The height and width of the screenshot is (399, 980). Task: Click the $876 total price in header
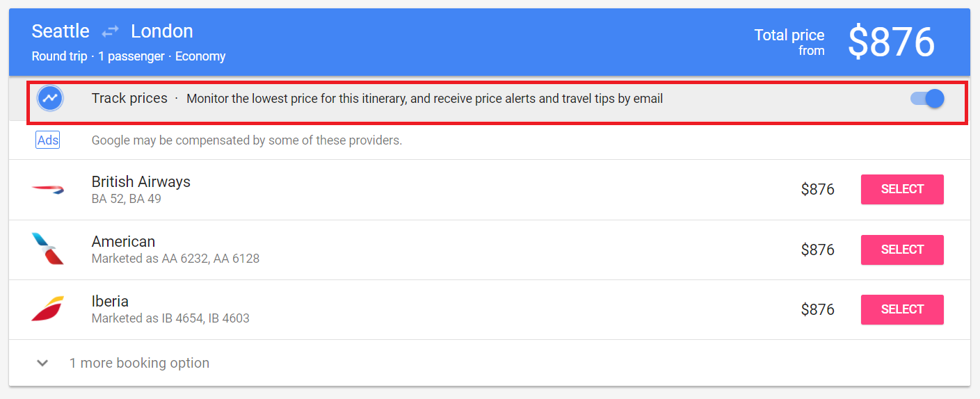tap(891, 42)
